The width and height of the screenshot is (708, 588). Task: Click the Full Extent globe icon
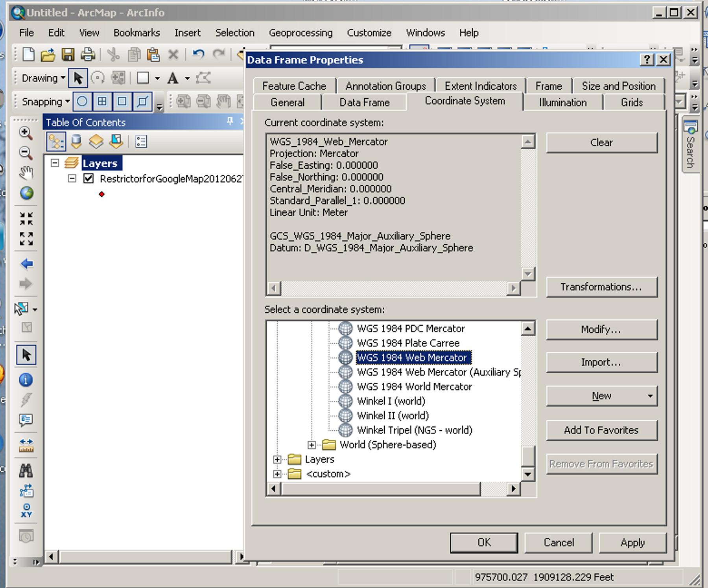26,193
